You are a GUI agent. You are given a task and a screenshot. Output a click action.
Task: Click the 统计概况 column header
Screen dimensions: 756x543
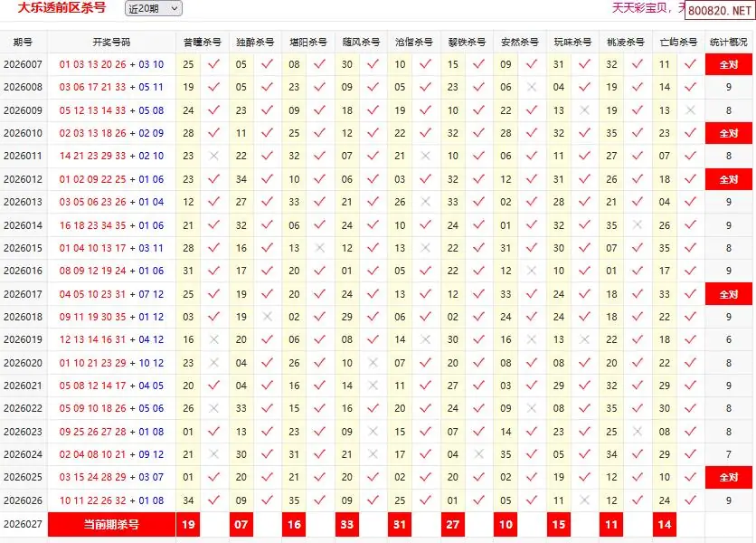pos(729,43)
